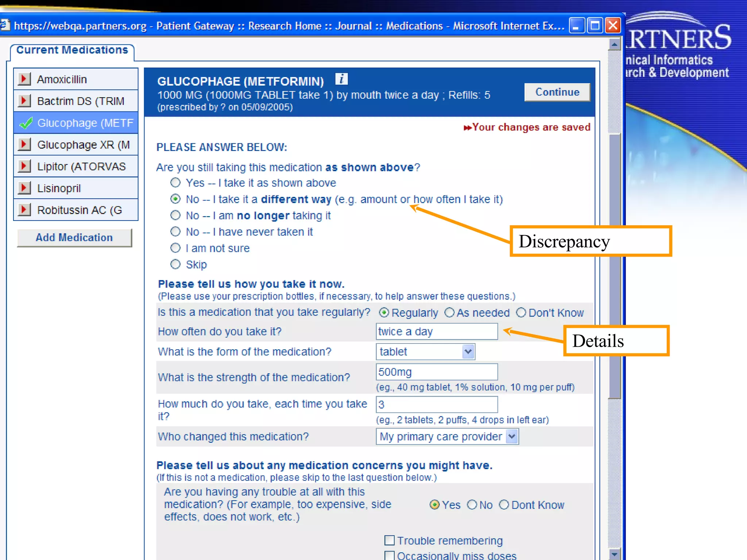The width and height of the screenshot is (747, 560).
Task: Check the 'Occasionally miss doses' box
Action: pos(390,556)
